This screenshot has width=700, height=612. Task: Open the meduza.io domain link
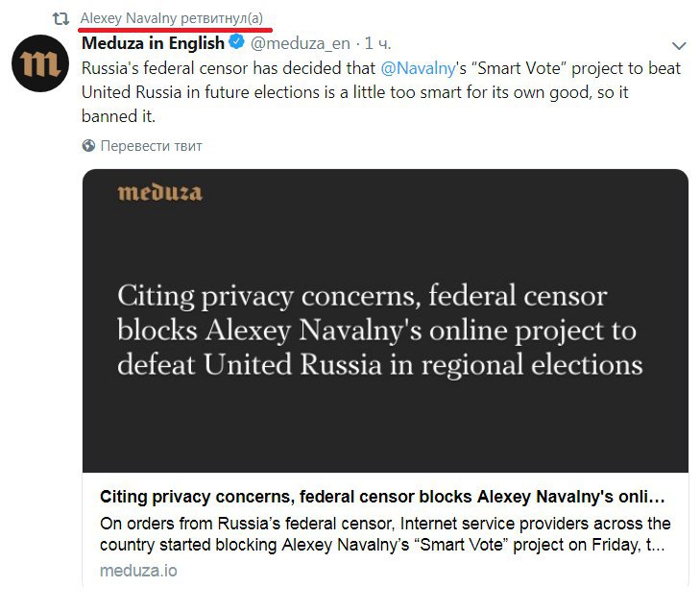pos(138,571)
